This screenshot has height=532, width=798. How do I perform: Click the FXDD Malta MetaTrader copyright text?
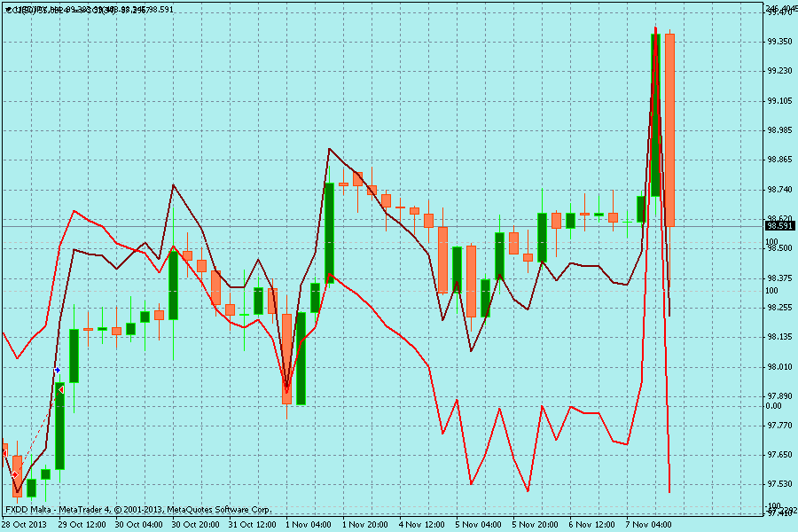pyautogui.click(x=137, y=510)
